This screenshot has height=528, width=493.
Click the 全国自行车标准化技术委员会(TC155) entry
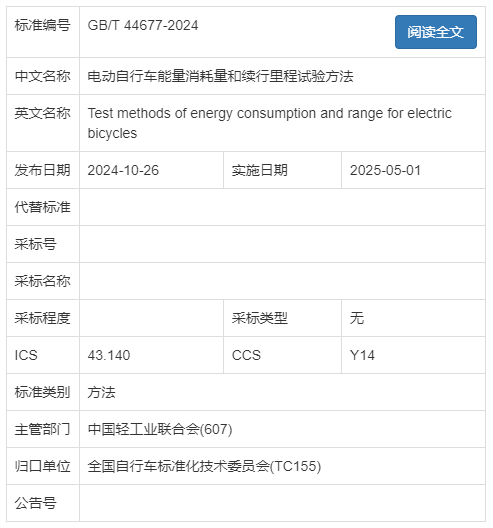click(204, 466)
